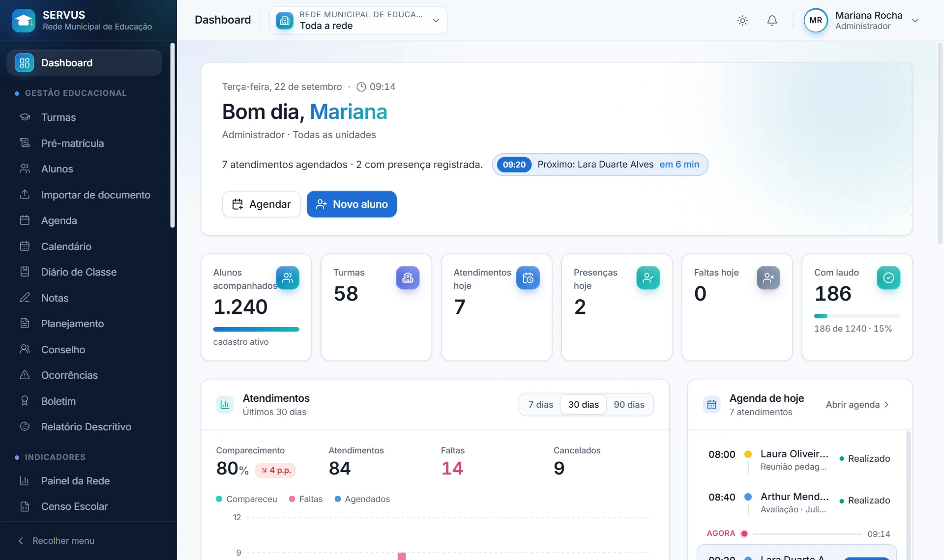Click the SERVUS graduation cap logo
Image resolution: width=944 pixels, height=560 pixels.
pos(24,20)
